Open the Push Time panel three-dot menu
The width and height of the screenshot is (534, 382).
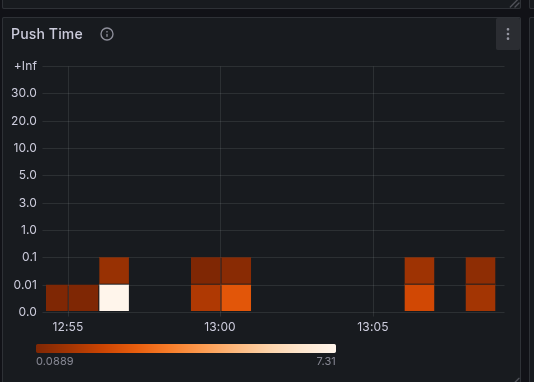point(508,34)
